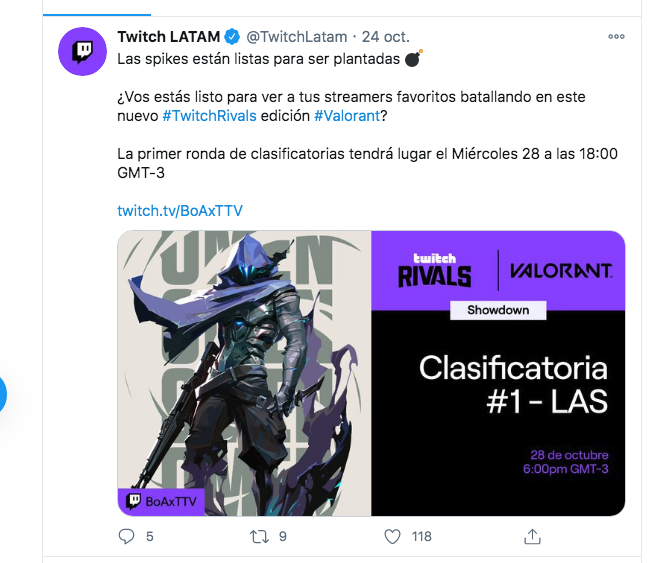The width and height of the screenshot is (649, 563).
Task: Click the 118 likes count
Action: [x=422, y=537]
